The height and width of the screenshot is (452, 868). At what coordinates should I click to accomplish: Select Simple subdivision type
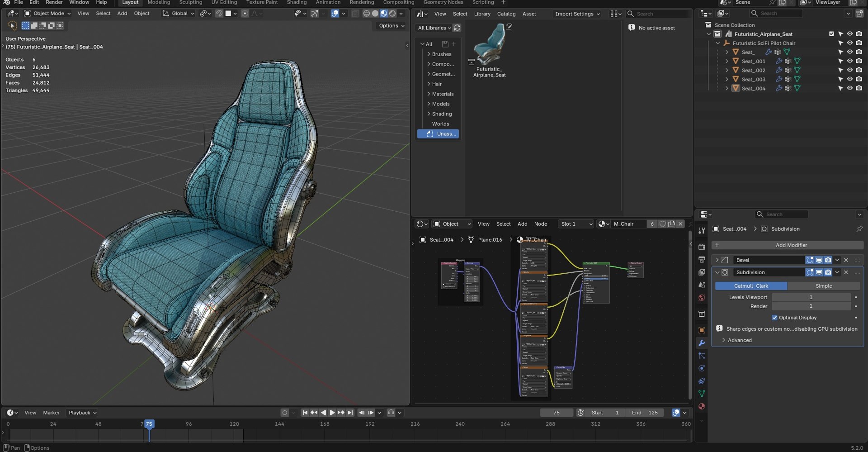(x=823, y=285)
